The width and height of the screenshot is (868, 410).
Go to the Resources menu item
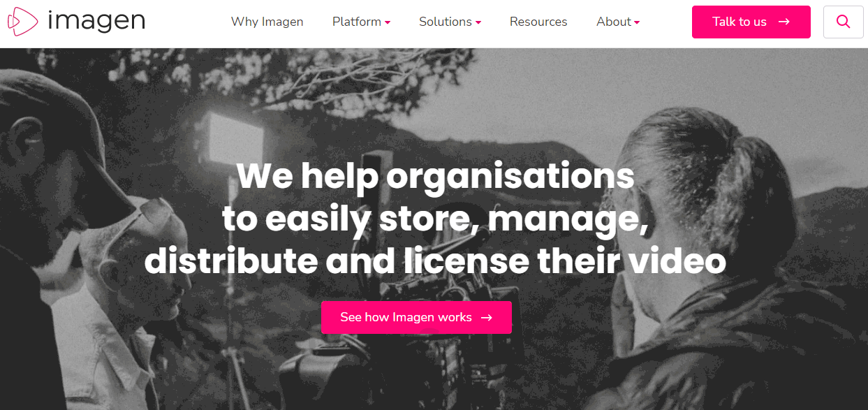pos(538,22)
